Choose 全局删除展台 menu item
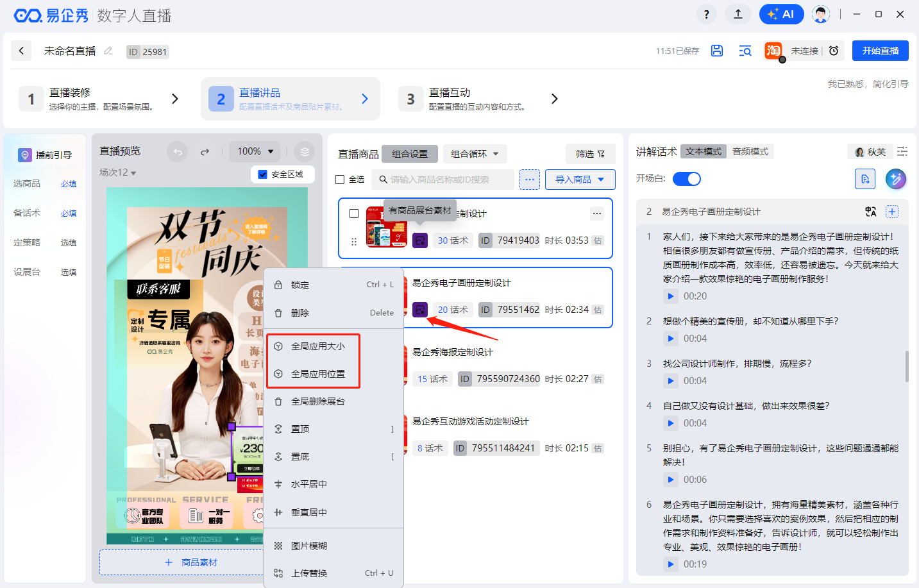919x588 pixels. 333,401
